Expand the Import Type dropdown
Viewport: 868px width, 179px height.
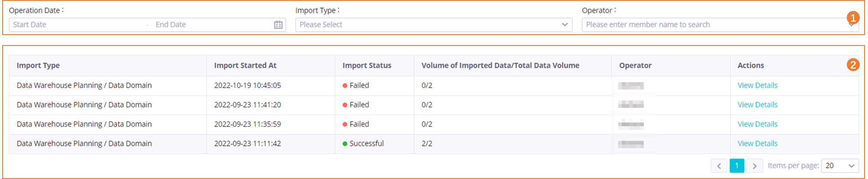click(430, 25)
